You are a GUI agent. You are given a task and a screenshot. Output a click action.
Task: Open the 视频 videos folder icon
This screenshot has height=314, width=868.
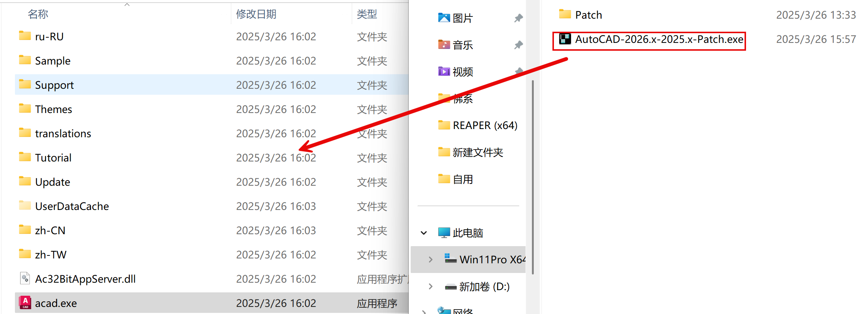click(x=444, y=72)
